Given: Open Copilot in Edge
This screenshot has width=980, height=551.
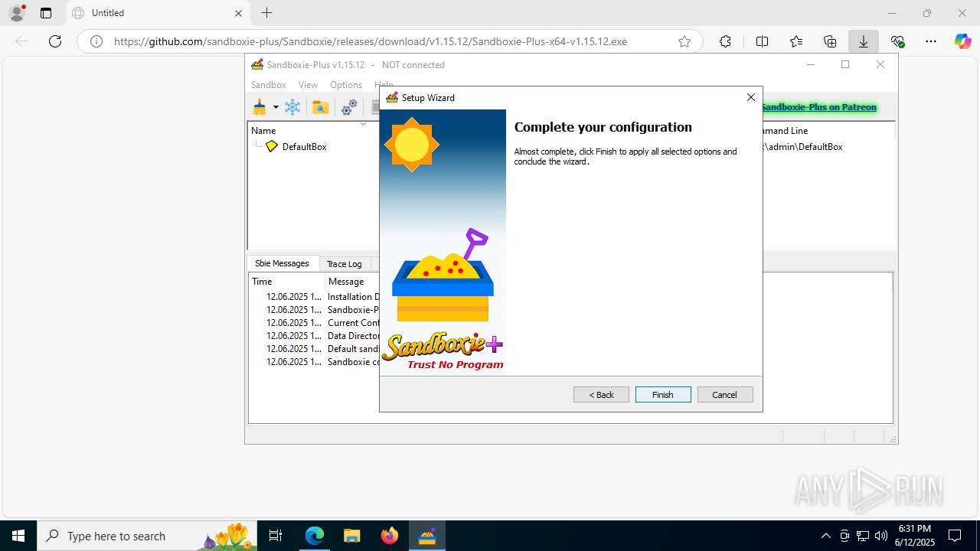Looking at the screenshot, I should click(x=963, y=41).
